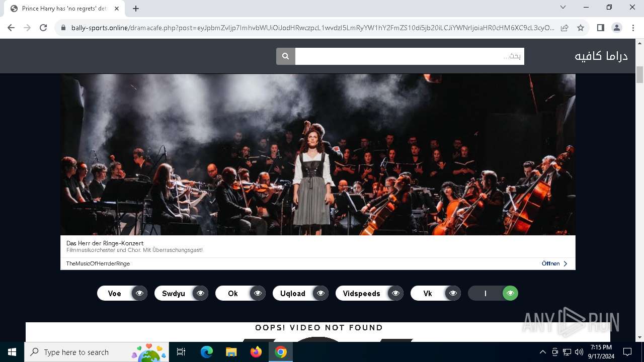The width and height of the screenshot is (644, 362).
Task: Toggle Voe server eye icon
Action: point(139,293)
